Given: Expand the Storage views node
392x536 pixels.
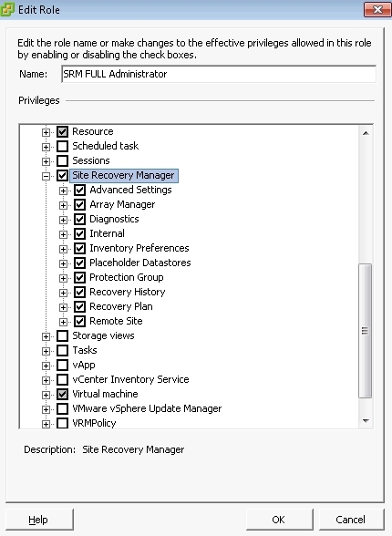Looking at the screenshot, I should pyautogui.click(x=46, y=336).
